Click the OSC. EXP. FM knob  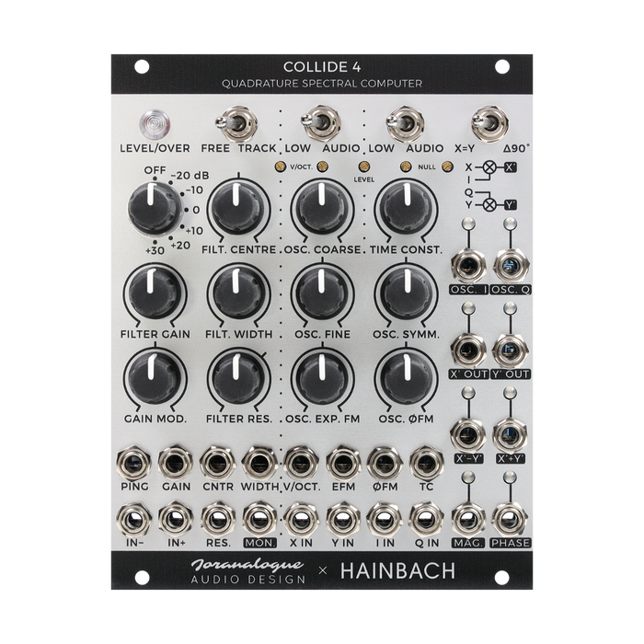coord(322,377)
